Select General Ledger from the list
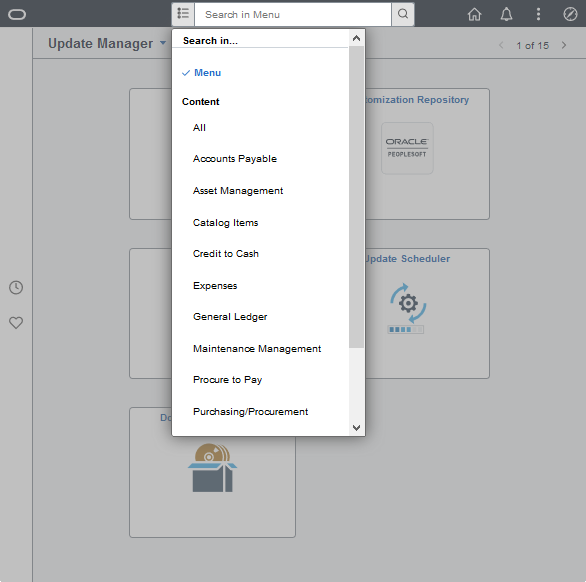Screen dimensions: 586x582 click(230, 317)
